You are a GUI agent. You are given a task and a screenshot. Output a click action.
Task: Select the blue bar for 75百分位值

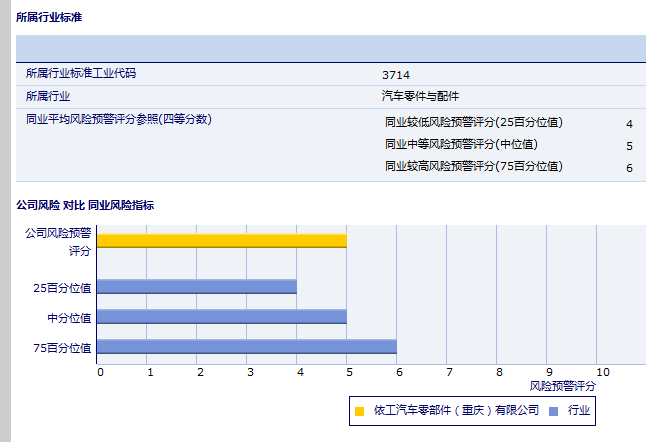(246, 347)
